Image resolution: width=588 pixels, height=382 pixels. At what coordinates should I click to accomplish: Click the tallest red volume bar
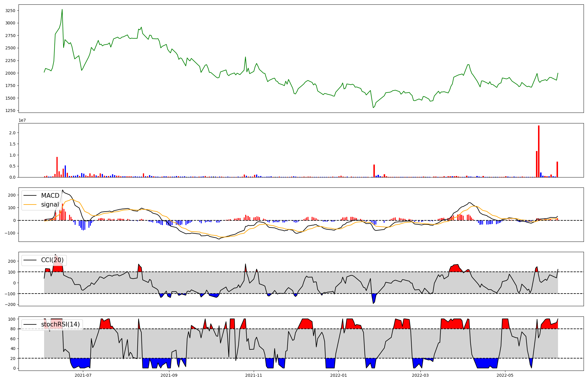[x=539, y=151]
